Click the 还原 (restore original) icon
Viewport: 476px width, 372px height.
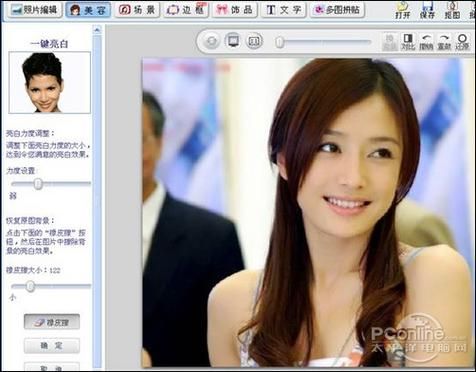(462, 42)
